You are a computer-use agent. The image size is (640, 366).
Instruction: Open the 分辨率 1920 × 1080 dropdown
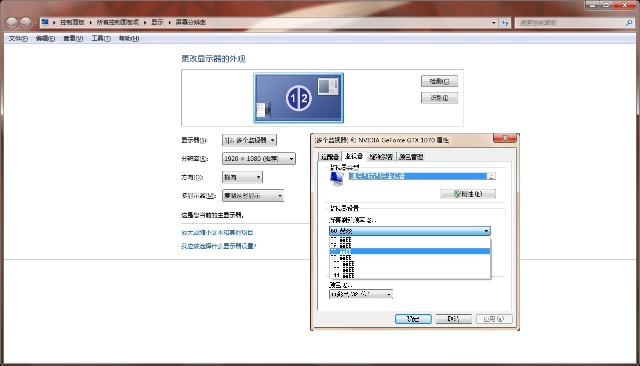(x=259, y=158)
